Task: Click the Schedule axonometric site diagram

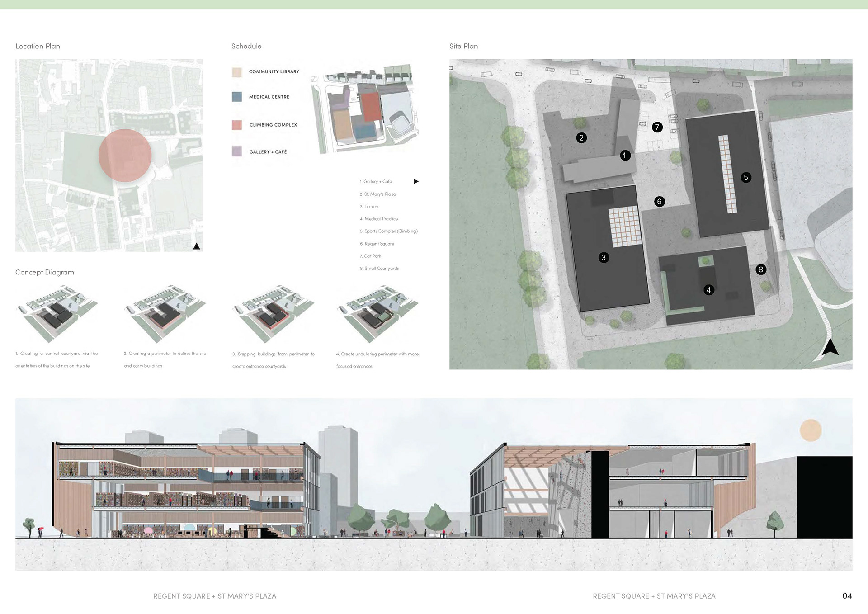Action: tap(365, 109)
